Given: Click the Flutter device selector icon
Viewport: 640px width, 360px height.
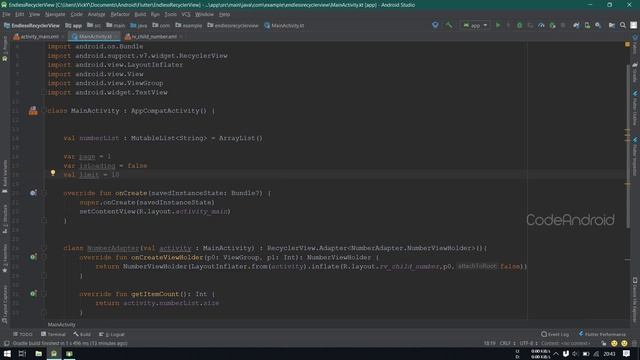Looking at the screenshot, I should [x=435, y=25].
